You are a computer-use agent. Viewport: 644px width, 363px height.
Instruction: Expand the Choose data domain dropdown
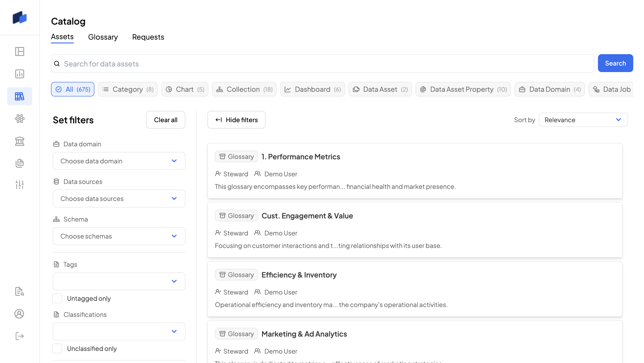119,161
